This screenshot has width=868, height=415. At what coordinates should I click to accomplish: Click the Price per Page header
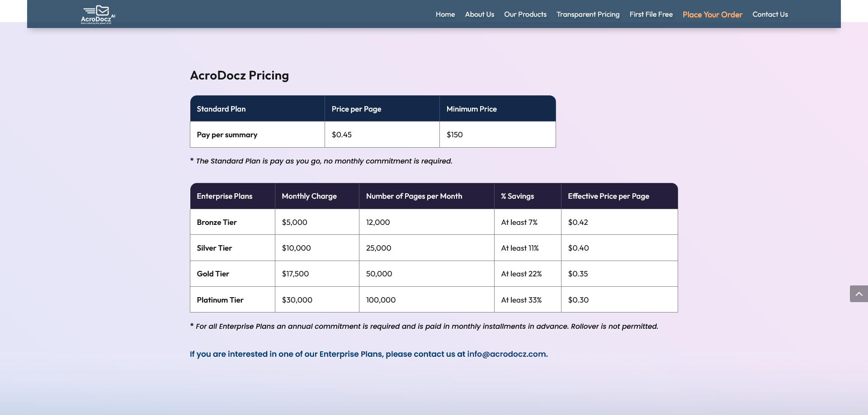click(x=382, y=108)
